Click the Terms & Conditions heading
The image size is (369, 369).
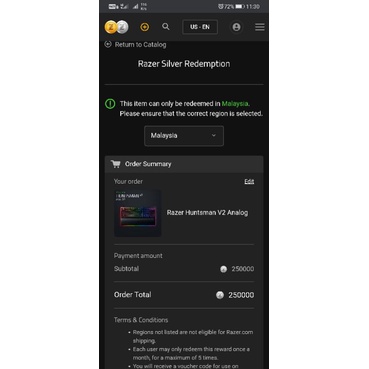coord(141,320)
